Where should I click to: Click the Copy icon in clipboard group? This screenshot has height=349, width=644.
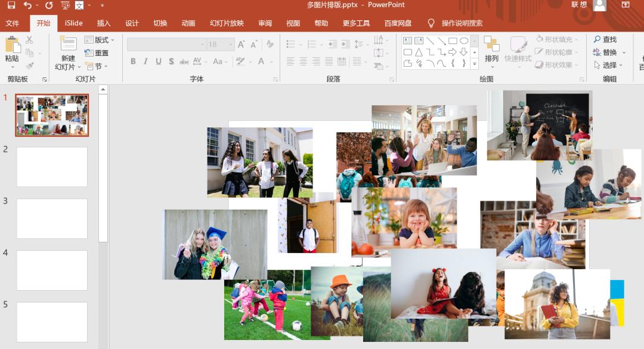click(29, 52)
